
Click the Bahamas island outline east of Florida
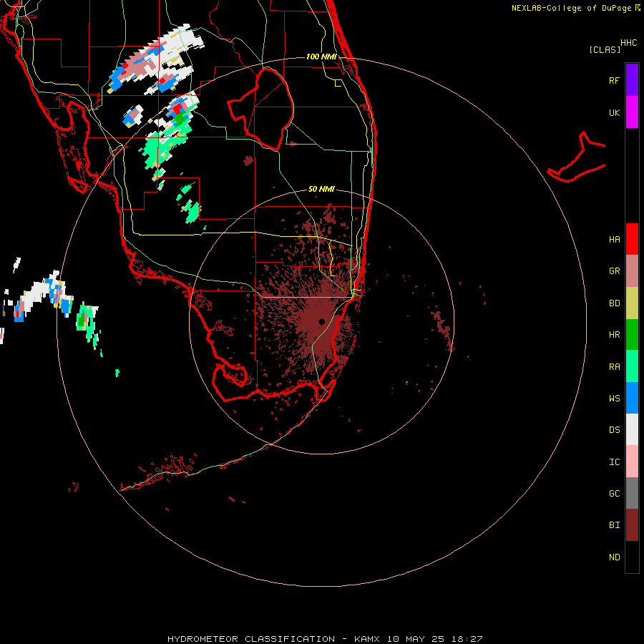point(577,157)
